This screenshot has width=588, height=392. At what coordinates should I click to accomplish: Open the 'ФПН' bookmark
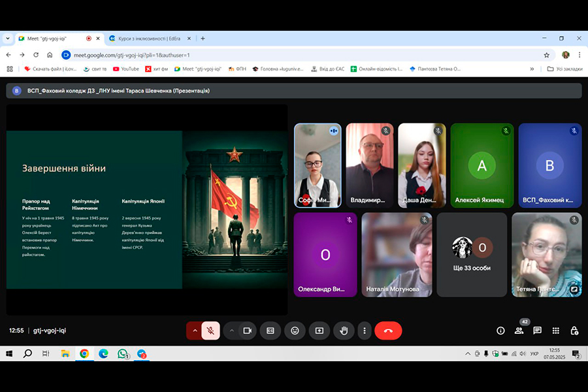tap(237, 69)
